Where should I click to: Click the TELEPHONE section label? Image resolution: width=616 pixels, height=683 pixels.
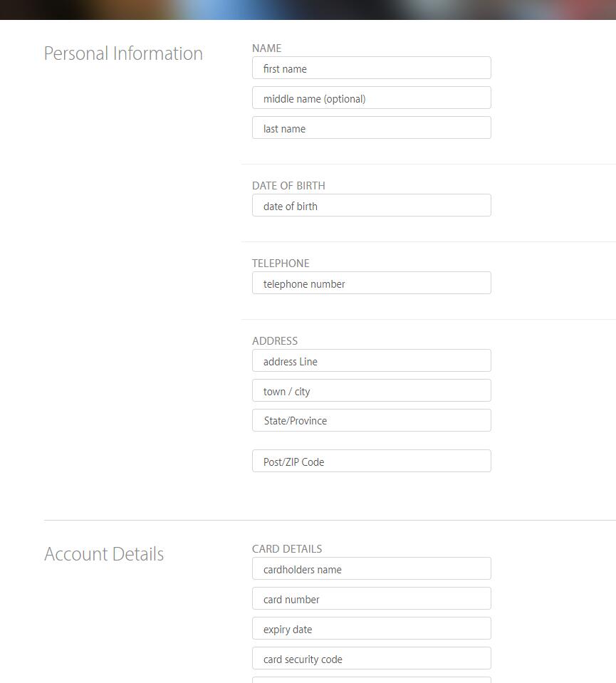pos(281,264)
